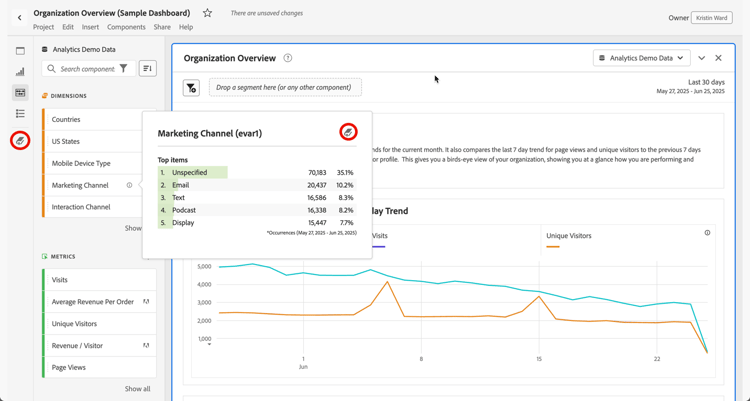Screen dimensions: 750x401
Task: Collapse the Organization Overview panel chevron
Action: 702,58
